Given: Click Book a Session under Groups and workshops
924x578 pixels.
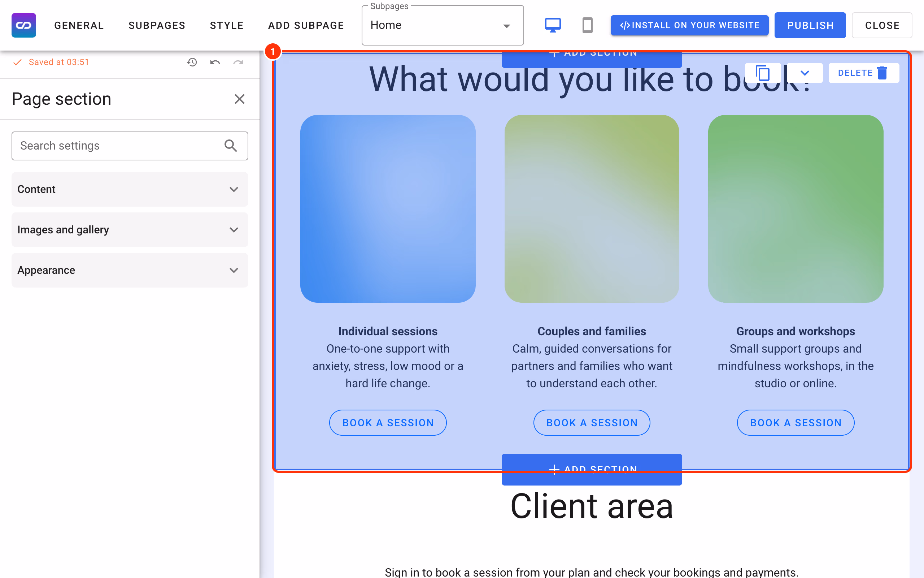Looking at the screenshot, I should (796, 422).
